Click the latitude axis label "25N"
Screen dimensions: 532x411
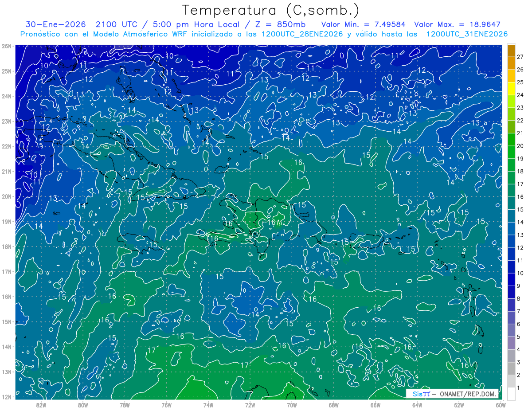tap(7, 71)
